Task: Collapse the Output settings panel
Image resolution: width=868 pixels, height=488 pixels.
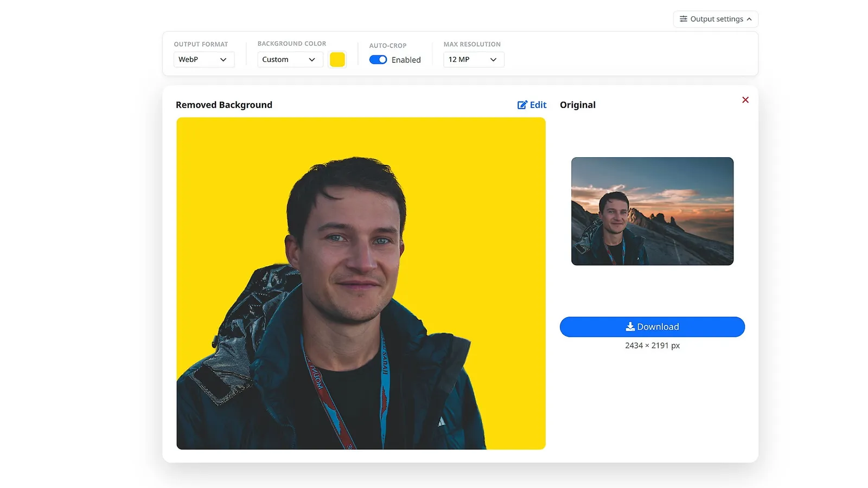Action: pyautogui.click(x=716, y=19)
